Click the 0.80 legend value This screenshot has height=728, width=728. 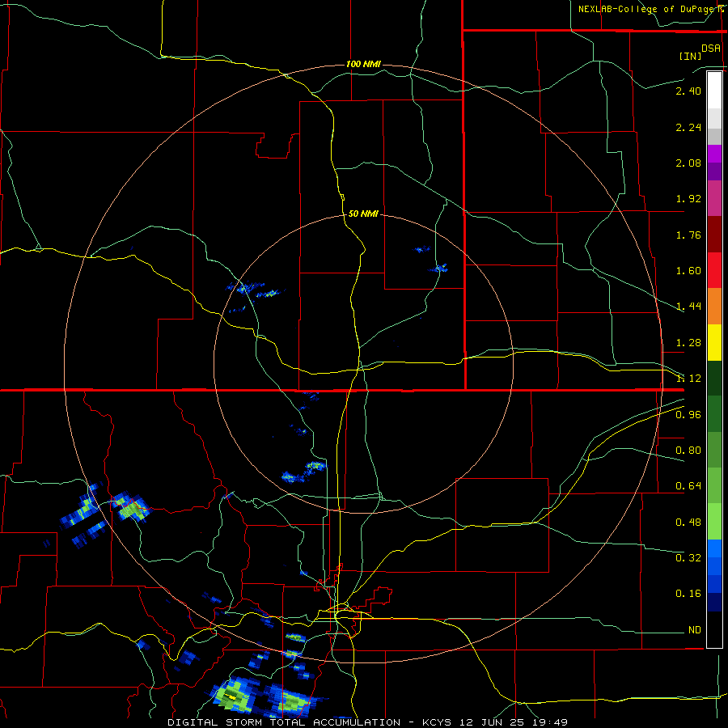coord(688,451)
